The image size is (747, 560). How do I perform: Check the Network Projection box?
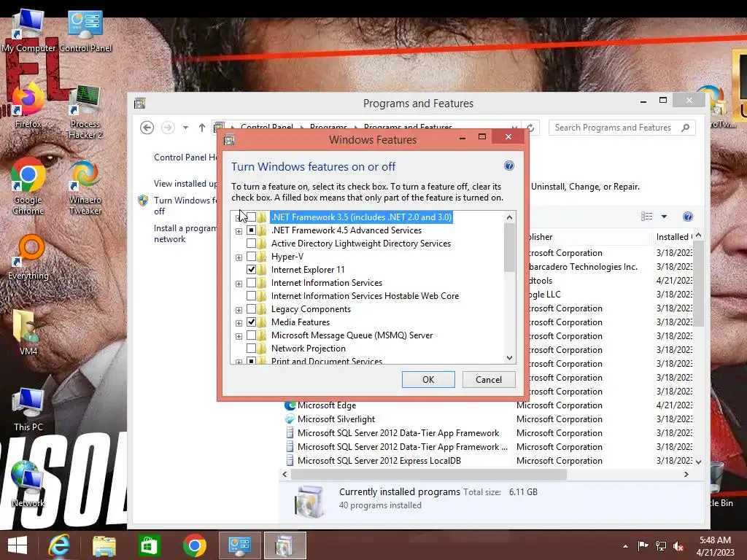click(x=251, y=349)
